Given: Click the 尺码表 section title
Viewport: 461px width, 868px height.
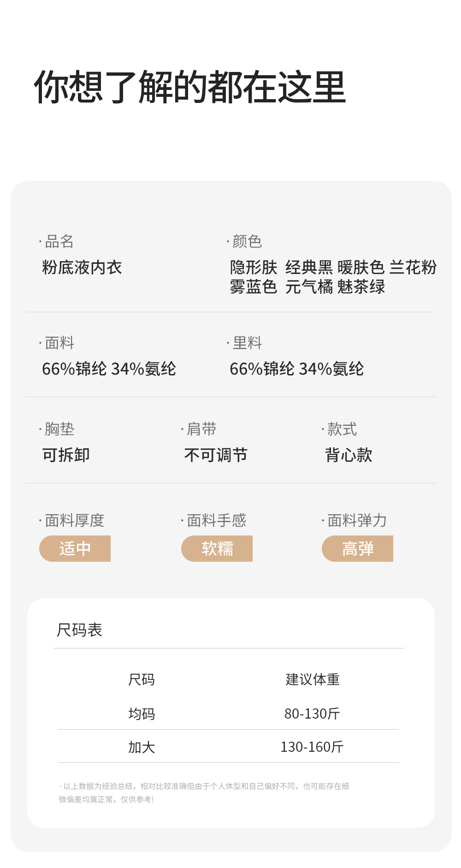Looking at the screenshot, I should click(x=79, y=630).
